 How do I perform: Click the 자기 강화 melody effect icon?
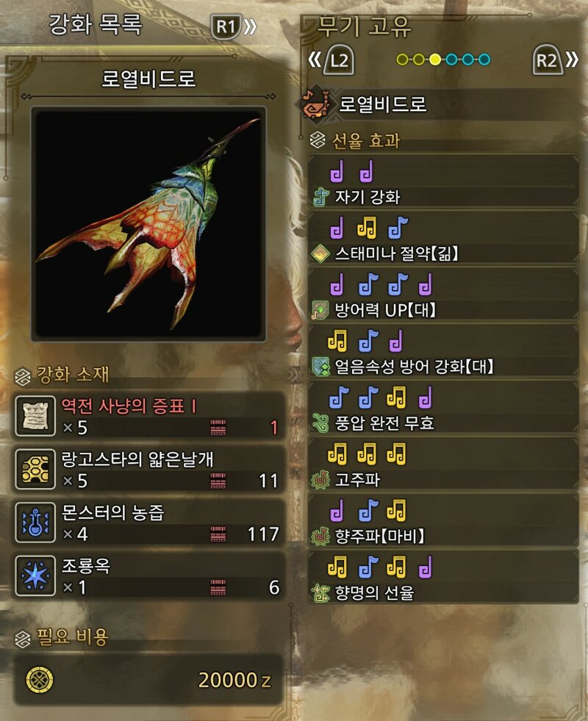[320, 197]
